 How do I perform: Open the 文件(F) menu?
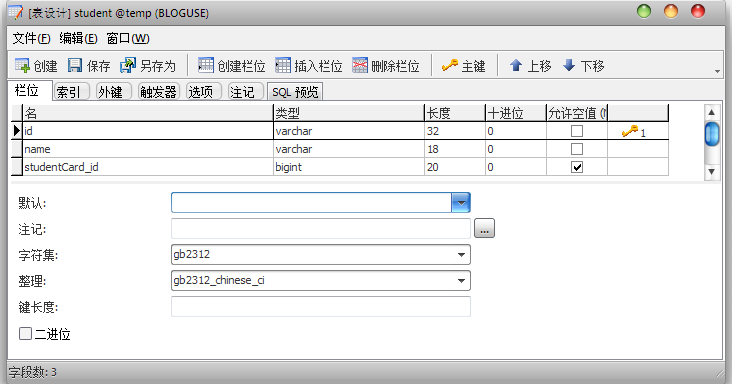tap(31, 38)
